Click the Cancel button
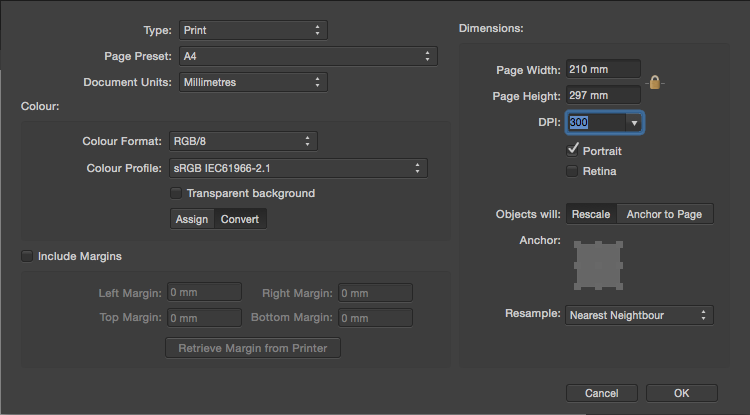Screen dimensions: 750x415 pyautogui.click(x=602, y=393)
